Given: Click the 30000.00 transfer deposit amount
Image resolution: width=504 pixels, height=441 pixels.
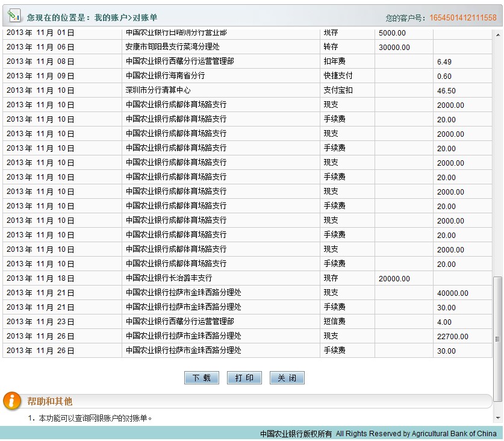Looking at the screenshot, I should [x=394, y=48].
